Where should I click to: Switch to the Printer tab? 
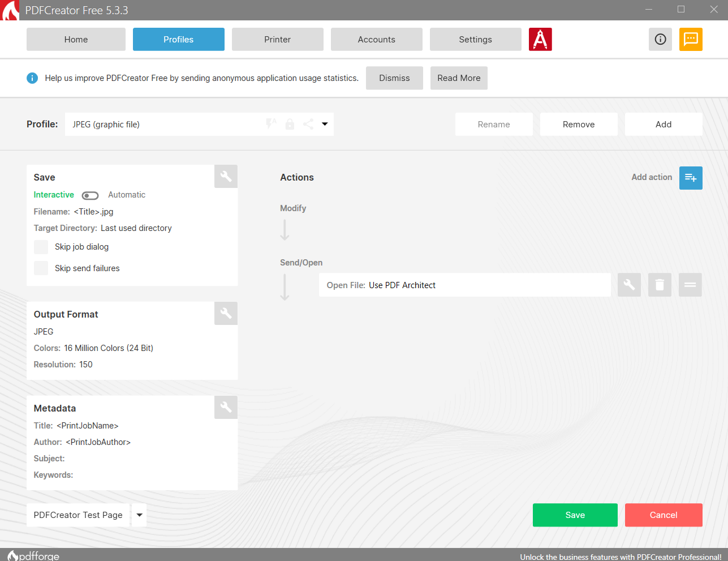click(x=277, y=39)
